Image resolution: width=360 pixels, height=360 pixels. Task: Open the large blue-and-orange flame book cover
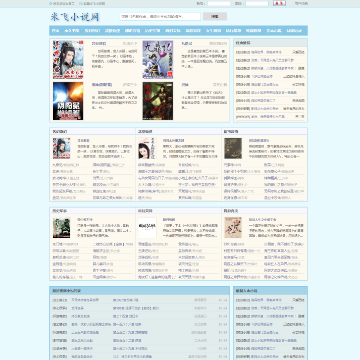(x=68, y=101)
